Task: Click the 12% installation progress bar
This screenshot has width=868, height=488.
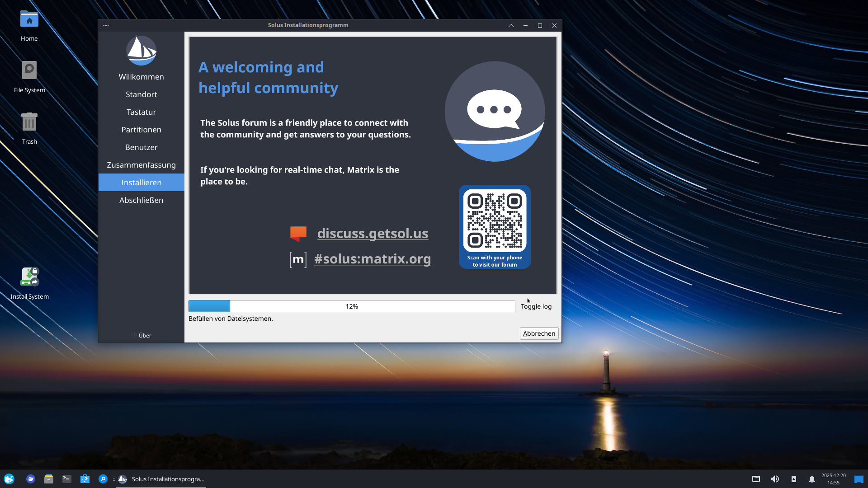Action: (351, 306)
